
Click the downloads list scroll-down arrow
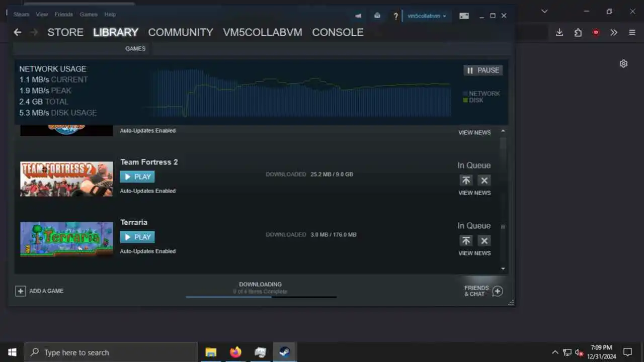[503, 269]
